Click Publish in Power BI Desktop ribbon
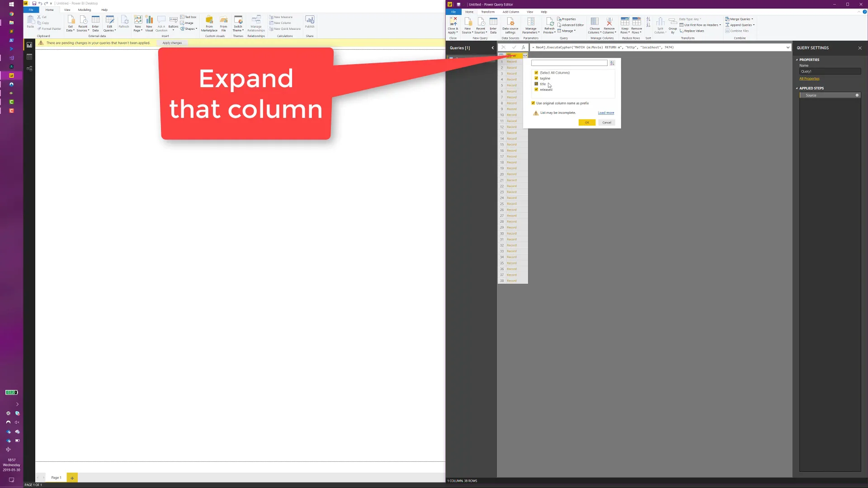The image size is (868, 488). [310, 22]
